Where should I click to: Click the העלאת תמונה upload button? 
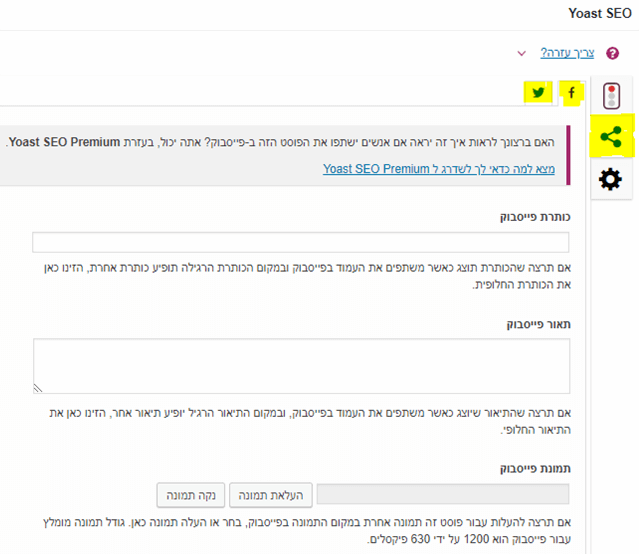271,495
